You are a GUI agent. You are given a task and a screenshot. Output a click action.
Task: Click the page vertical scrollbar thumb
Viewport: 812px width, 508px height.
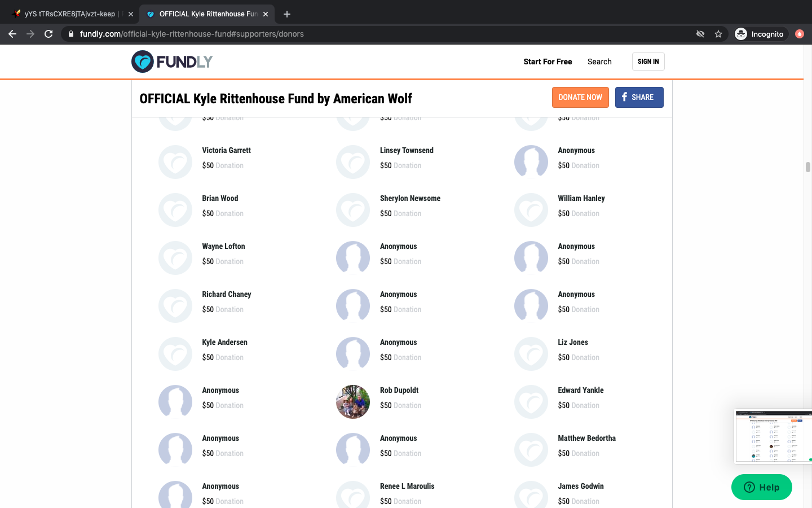point(807,167)
